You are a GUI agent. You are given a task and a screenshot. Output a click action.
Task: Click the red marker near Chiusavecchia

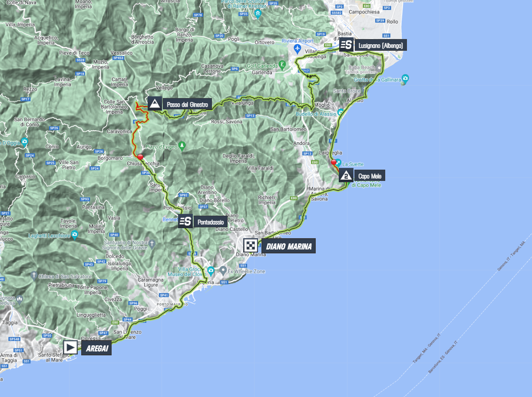point(140,158)
